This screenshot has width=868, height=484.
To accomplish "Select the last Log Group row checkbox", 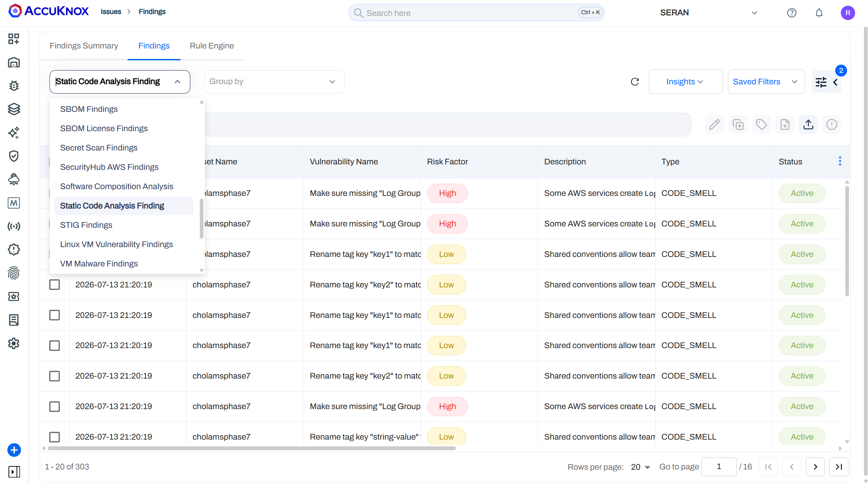I will [x=54, y=406].
